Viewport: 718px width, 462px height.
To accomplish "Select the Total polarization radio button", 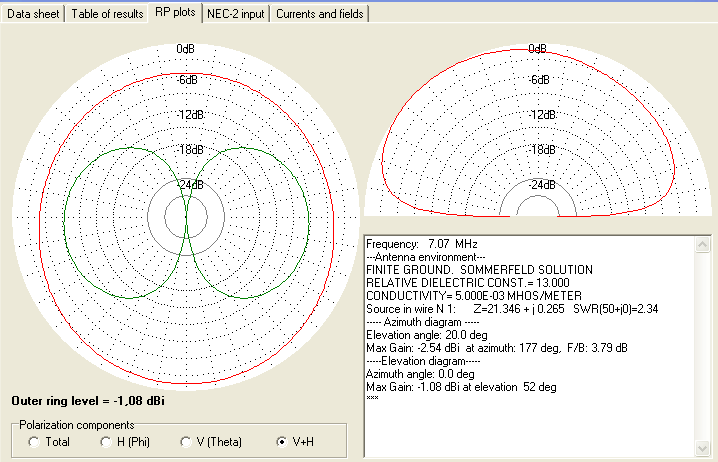I will coord(37,441).
